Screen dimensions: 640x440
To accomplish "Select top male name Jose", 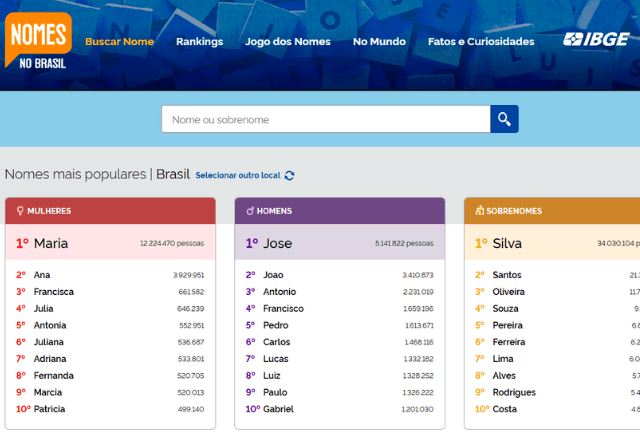I will tap(278, 243).
